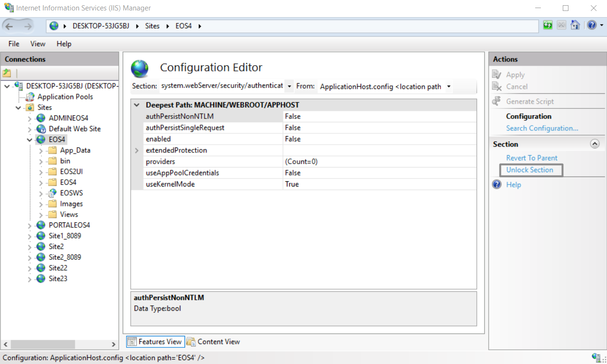Viewport: 607px width, 364px height.
Task: Click the bin folder icon
Action: coord(52,161)
